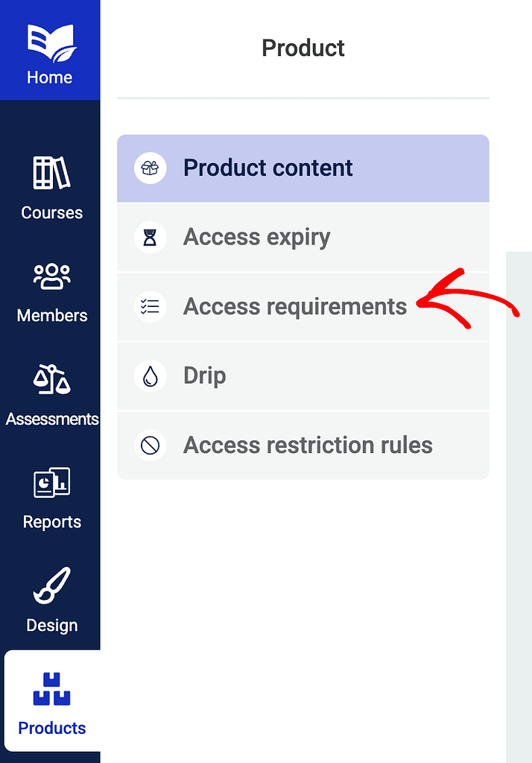Screen dimensions: 532x763
Task: Open the Access requirements menu item
Action: [295, 306]
